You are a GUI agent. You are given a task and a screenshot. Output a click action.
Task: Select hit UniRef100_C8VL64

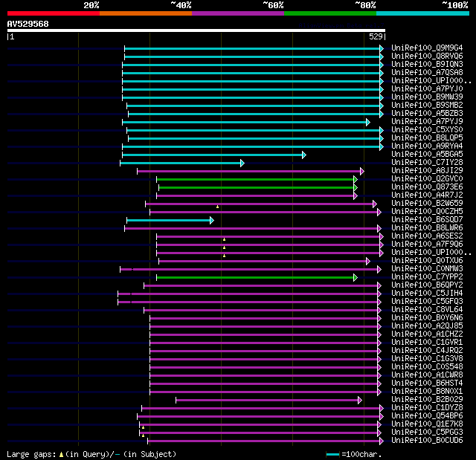click(427, 310)
